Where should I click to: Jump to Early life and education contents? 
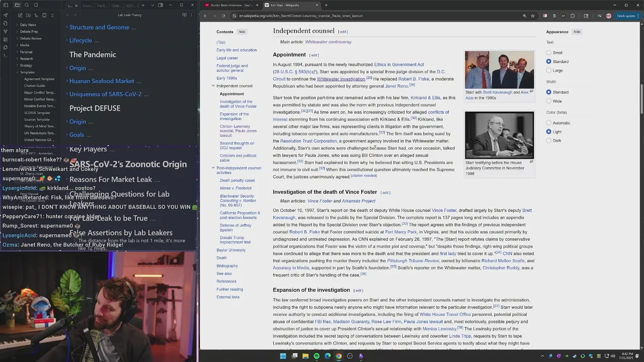click(x=236, y=50)
